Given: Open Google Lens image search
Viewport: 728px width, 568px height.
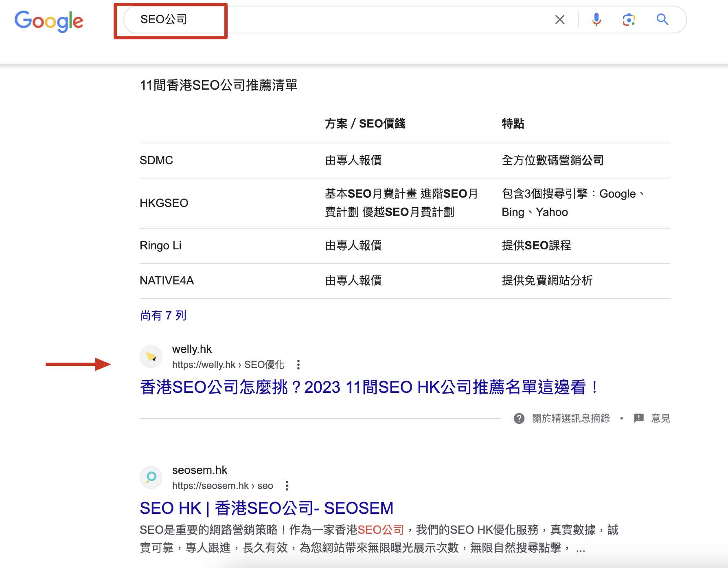Looking at the screenshot, I should click(x=629, y=20).
